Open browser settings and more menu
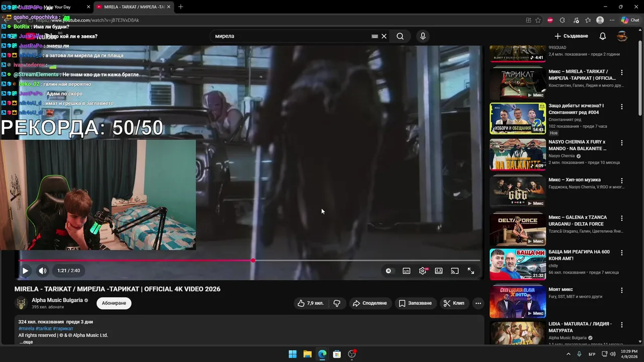 click(x=612, y=20)
